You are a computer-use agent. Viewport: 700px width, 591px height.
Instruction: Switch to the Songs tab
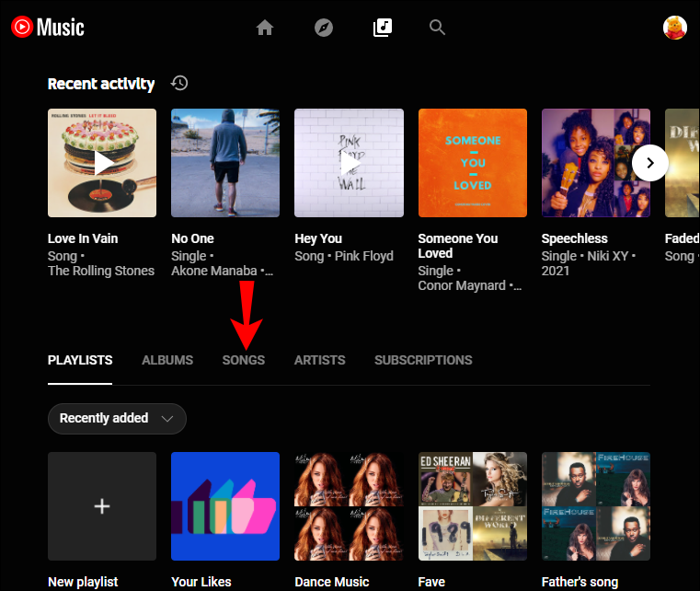[x=244, y=360]
